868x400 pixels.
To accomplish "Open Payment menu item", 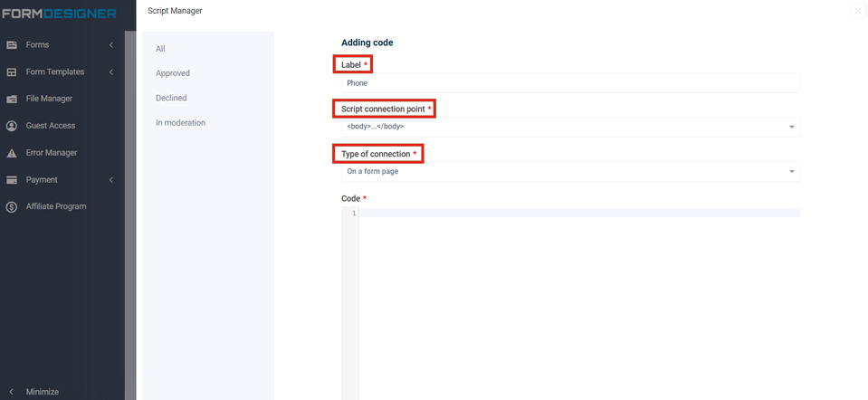I will [x=42, y=180].
